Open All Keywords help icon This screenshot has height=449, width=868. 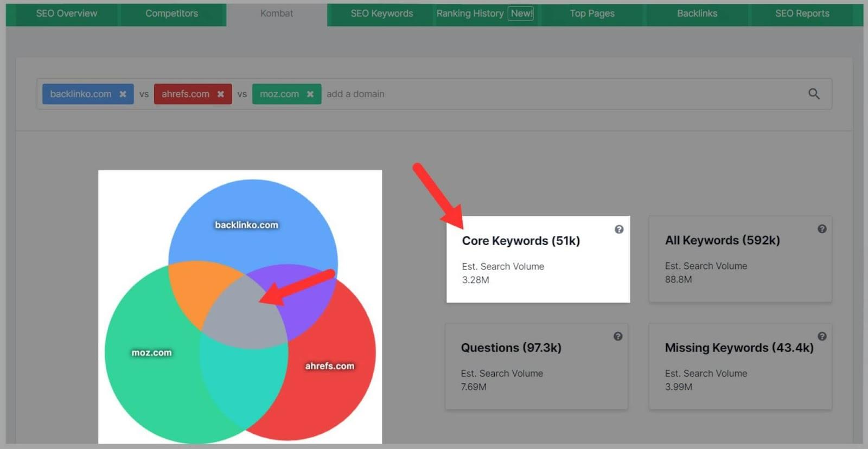coord(822,229)
